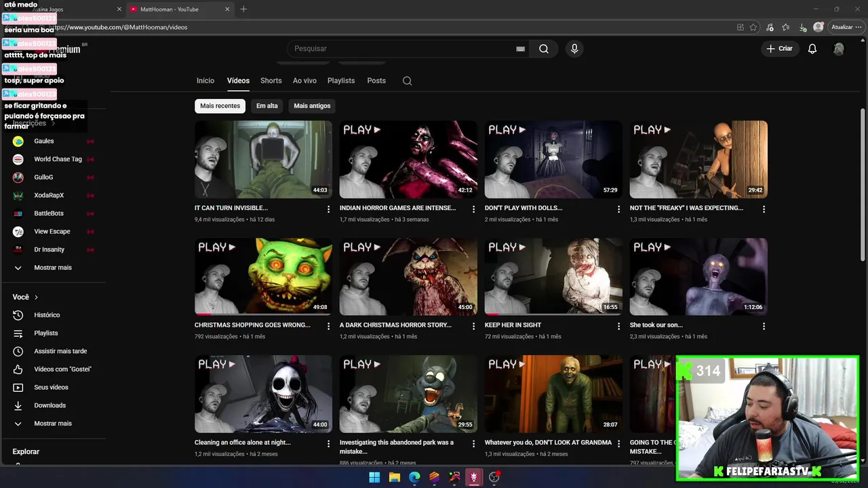
Task: Open Playlists in the sidebar
Action: (x=53, y=333)
